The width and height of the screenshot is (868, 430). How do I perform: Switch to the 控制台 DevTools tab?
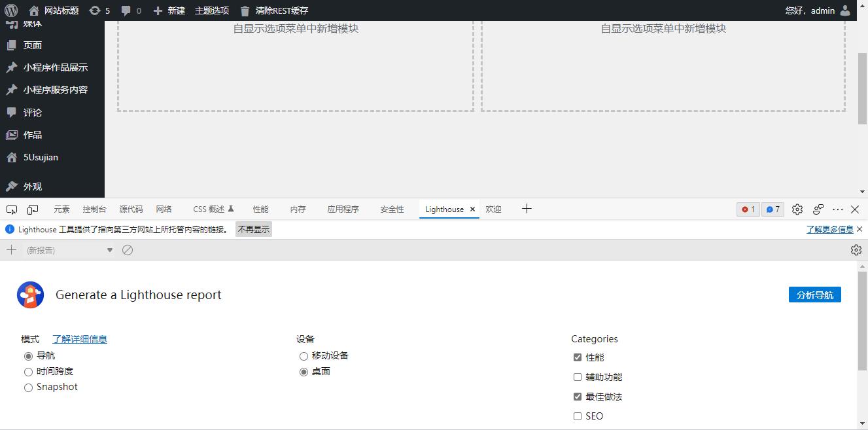[x=94, y=209]
